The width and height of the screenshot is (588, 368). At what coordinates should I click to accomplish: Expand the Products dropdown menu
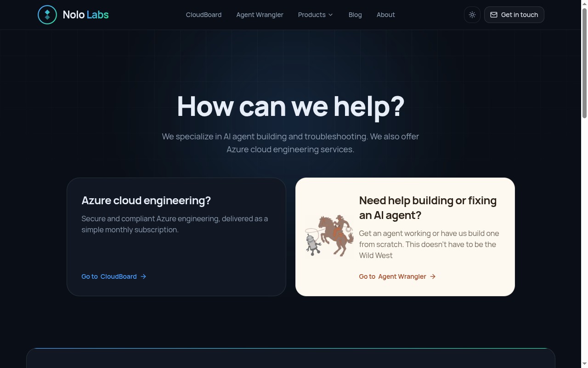tap(316, 15)
